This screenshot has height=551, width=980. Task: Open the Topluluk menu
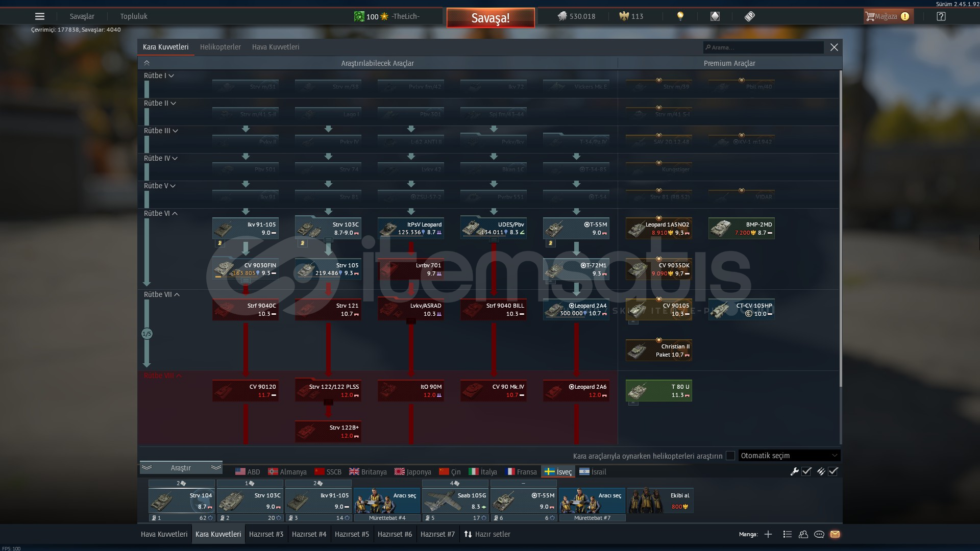[134, 16]
